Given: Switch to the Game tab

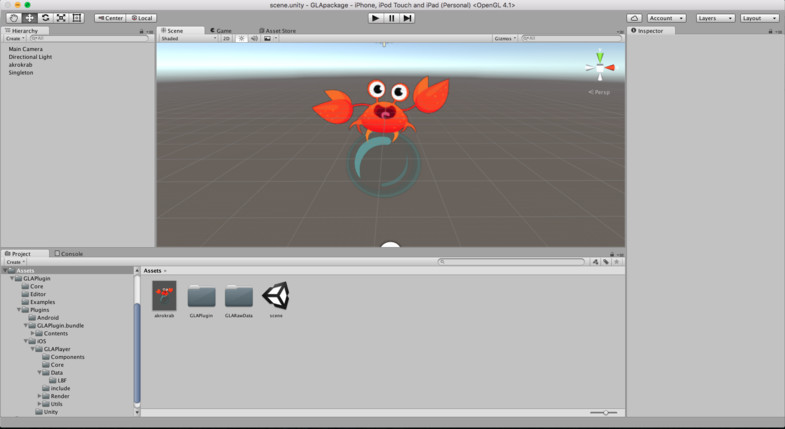Looking at the screenshot, I should click(x=221, y=31).
